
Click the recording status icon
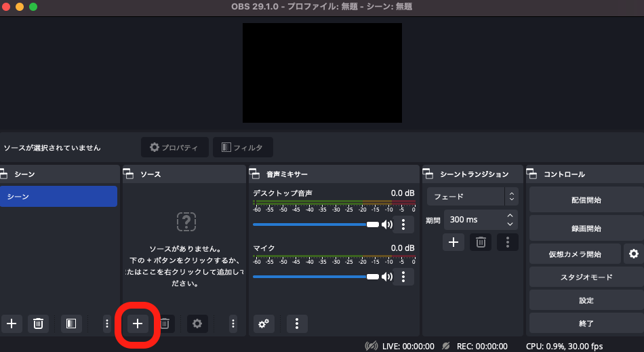coord(446,347)
